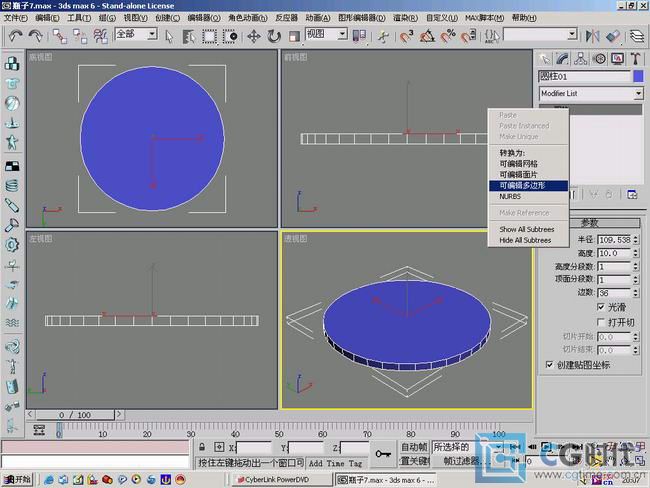Switch to the Utilities hammer tab
This screenshot has width=650, height=488.
(x=635, y=59)
